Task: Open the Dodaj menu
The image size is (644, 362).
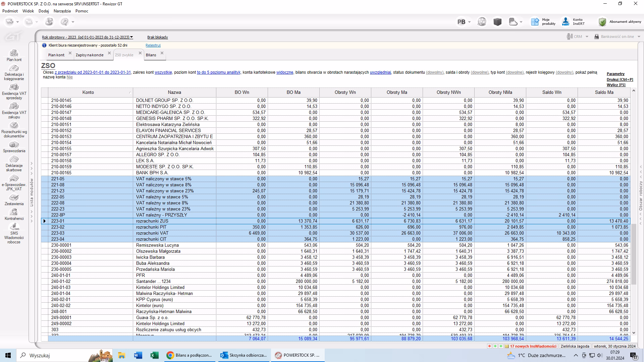Action: click(x=44, y=11)
